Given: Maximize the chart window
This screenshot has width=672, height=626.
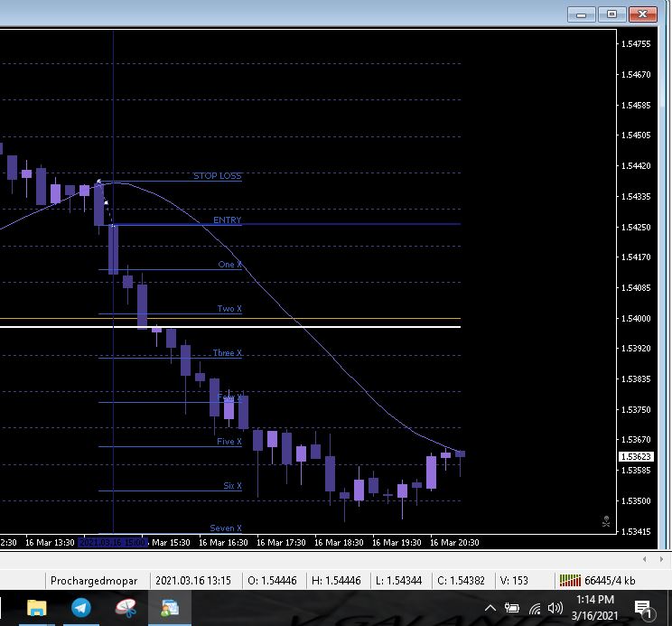Looking at the screenshot, I should (611, 14).
